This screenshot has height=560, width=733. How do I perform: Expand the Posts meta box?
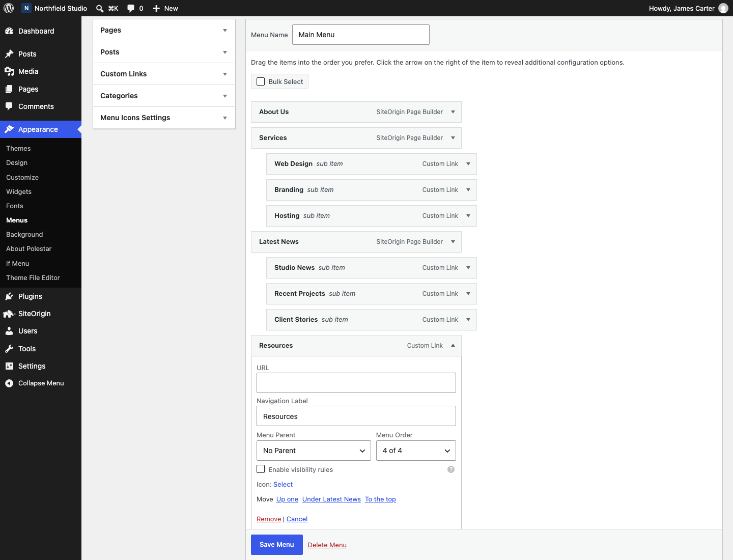tap(225, 52)
